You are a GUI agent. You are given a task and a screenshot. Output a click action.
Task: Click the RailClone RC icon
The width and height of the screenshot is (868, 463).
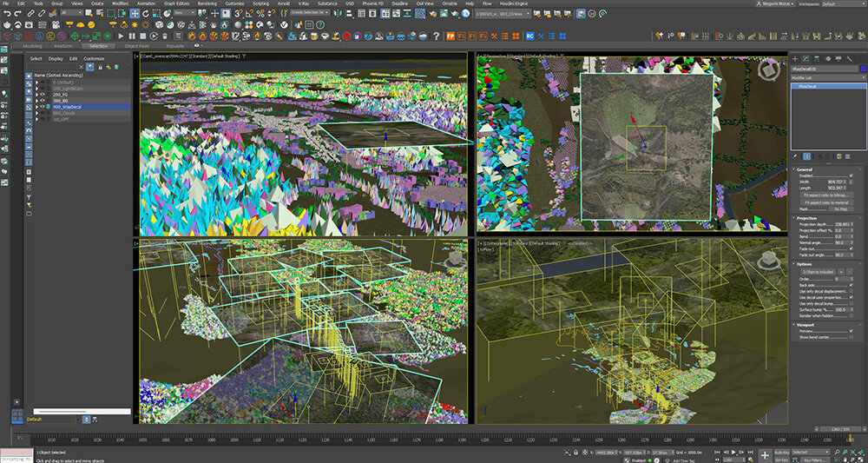coord(529,36)
